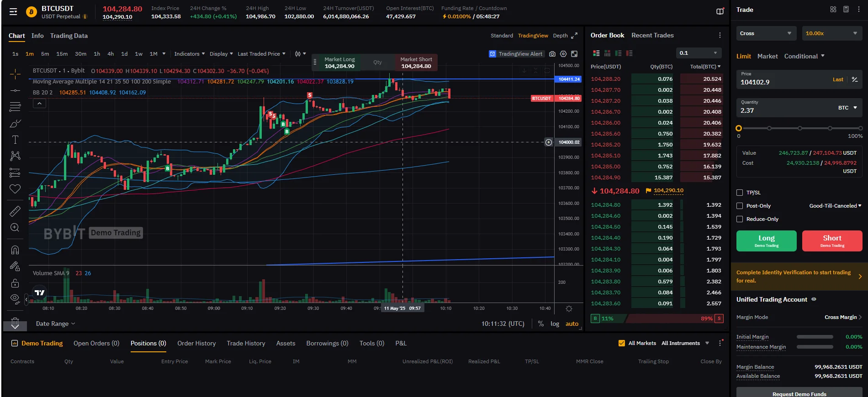This screenshot has height=397, width=868.
Task: Click Request Demo Funds button
Action: (799, 392)
